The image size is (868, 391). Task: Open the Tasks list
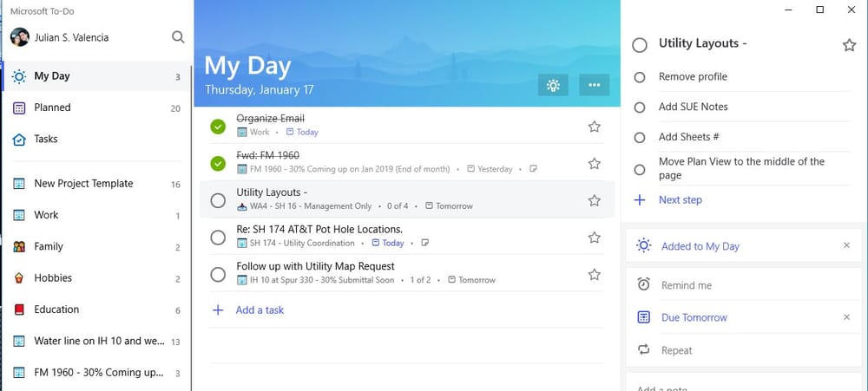(x=96, y=140)
